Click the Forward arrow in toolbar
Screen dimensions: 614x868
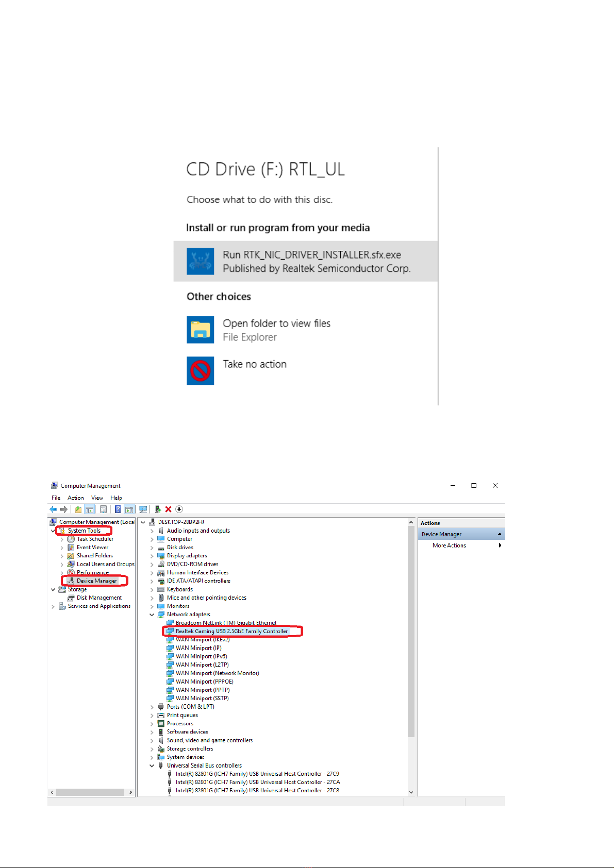(64, 509)
